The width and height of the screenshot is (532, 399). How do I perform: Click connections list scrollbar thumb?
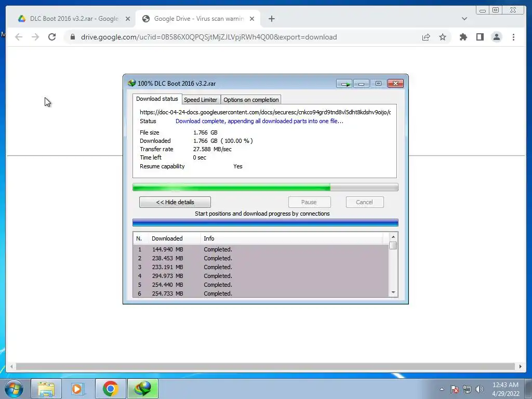pos(393,245)
